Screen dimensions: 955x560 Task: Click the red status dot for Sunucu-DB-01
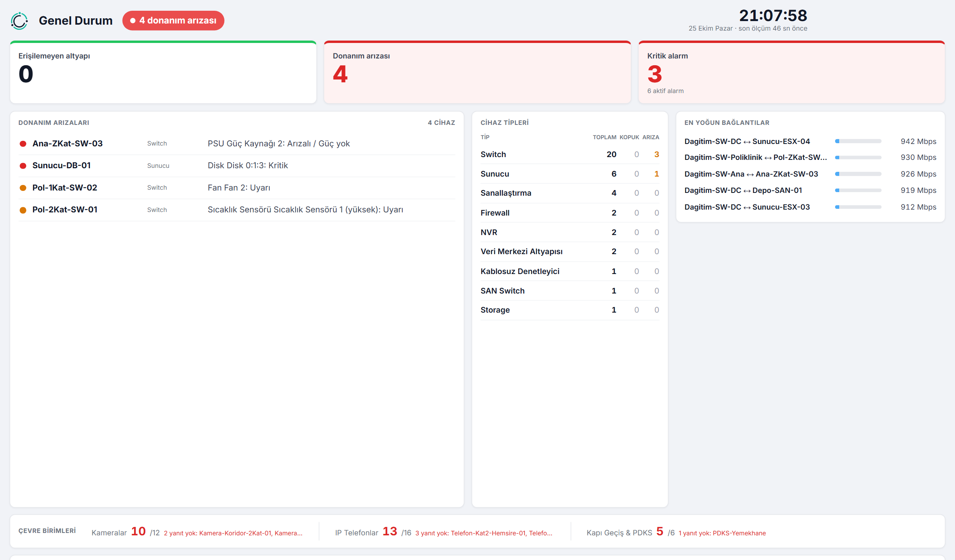(23, 166)
